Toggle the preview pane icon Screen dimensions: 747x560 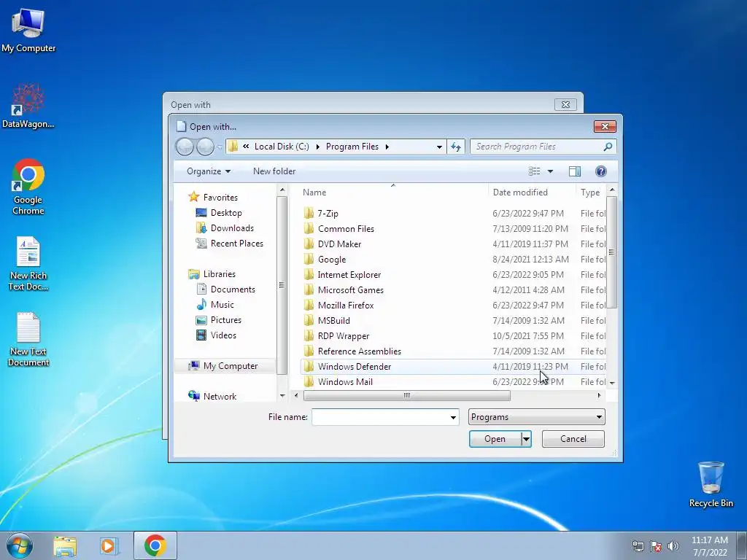[575, 171]
